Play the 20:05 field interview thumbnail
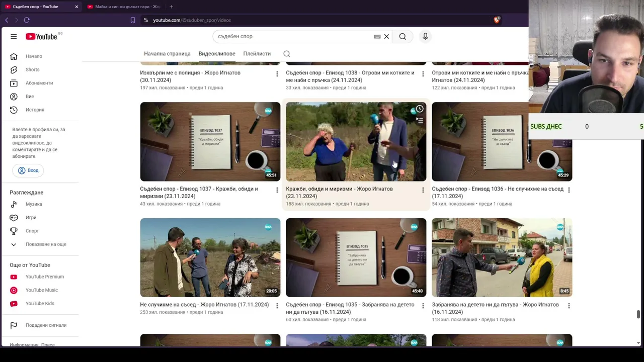 210,257
